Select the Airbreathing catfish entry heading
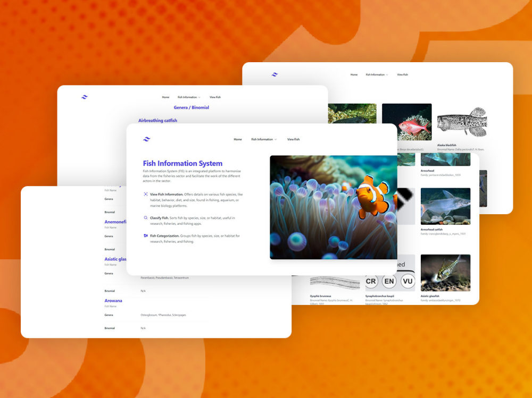 pyautogui.click(x=157, y=120)
